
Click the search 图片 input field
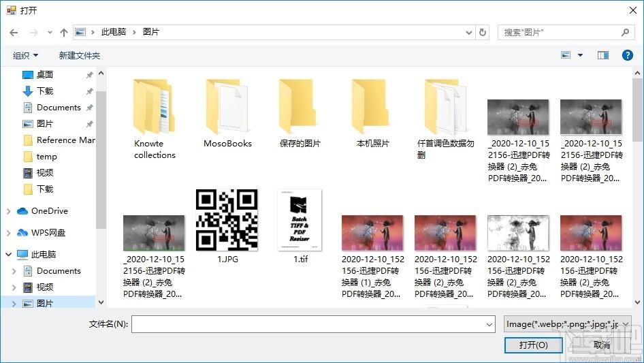point(558,33)
